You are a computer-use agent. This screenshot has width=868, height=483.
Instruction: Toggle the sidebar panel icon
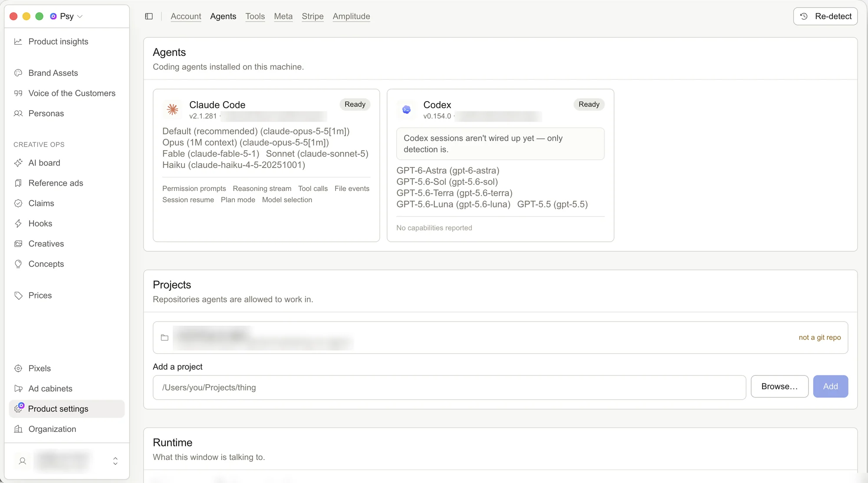click(x=149, y=16)
